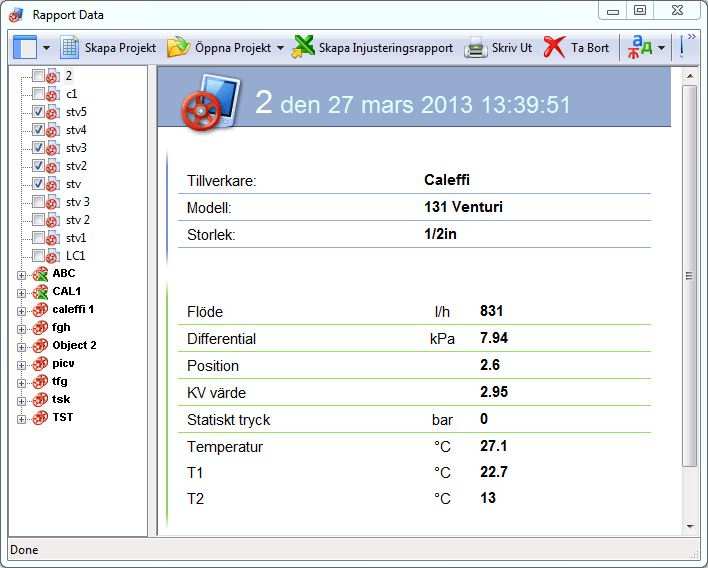Check the checkbox for item 2
The image size is (708, 568).
38,75
